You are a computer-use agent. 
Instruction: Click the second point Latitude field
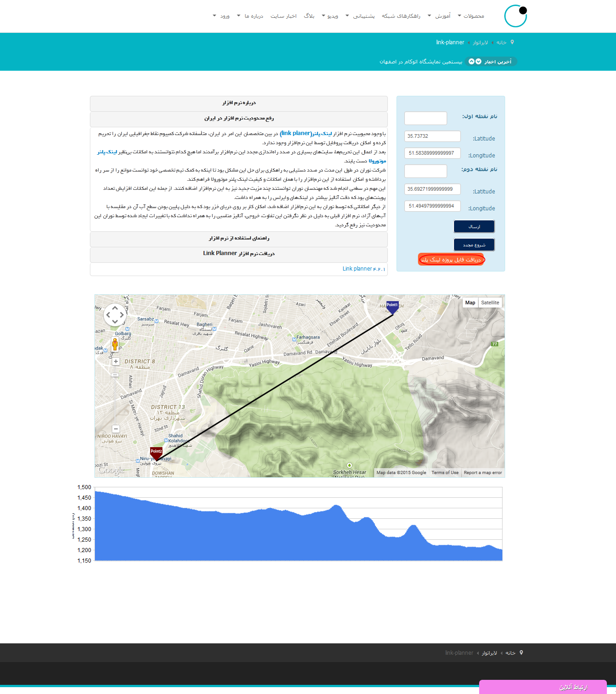coord(433,189)
